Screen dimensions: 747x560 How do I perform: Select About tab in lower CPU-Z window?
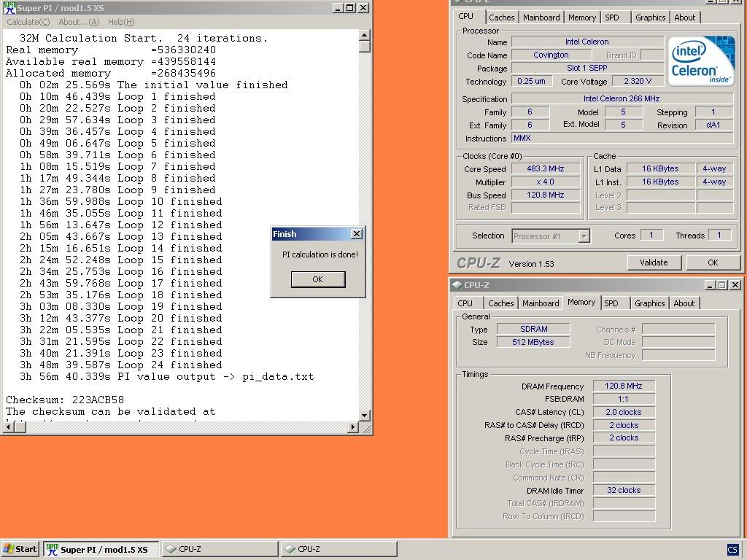pyautogui.click(x=684, y=303)
